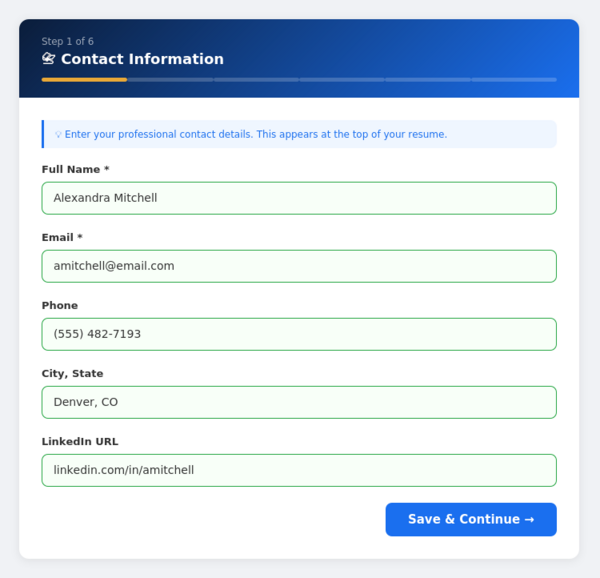Click the icon beside the Contact Information heading

48,59
